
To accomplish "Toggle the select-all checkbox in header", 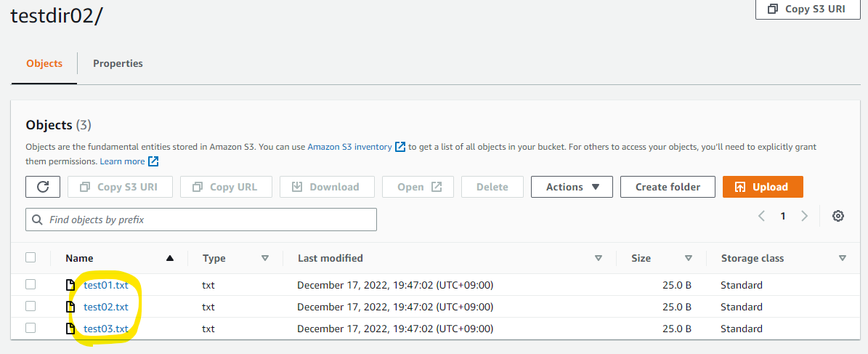I will pyautogui.click(x=31, y=257).
